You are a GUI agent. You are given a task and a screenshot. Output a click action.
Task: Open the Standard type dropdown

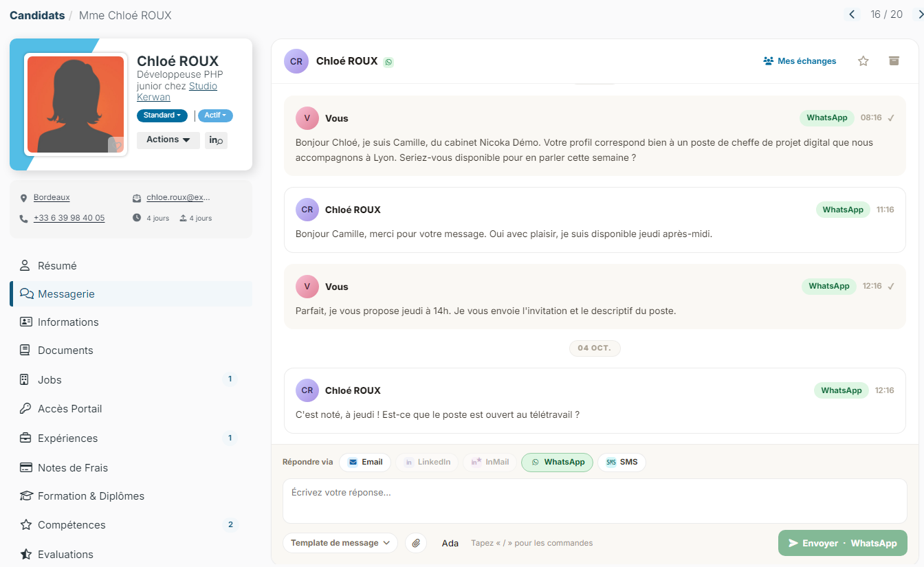162,115
